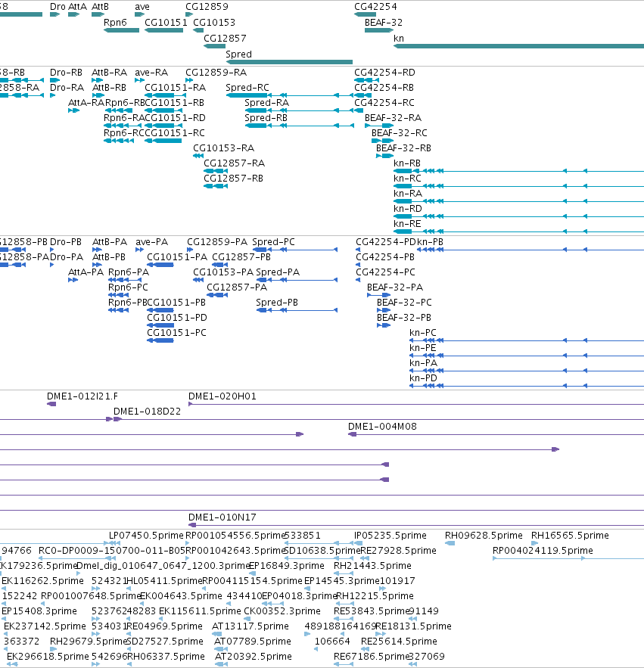This screenshot has height=668, width=644.
Task: Select BAC clone DME1-012I21.F label
Action: [82, 396]
